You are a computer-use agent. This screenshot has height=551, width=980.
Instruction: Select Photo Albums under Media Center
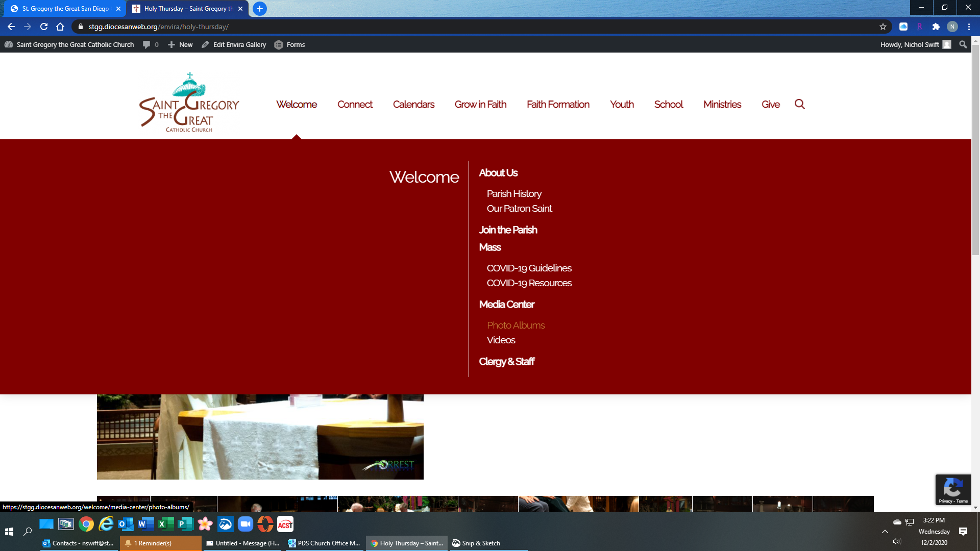[x=516, y=325]
